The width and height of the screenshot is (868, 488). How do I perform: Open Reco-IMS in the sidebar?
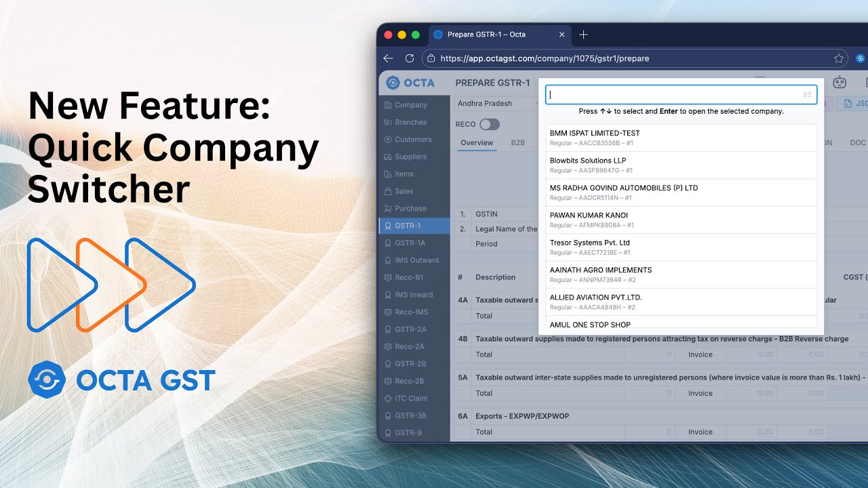(x=414, y=312)
